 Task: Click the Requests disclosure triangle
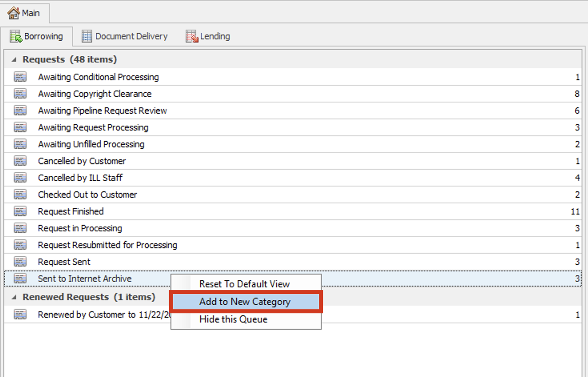[x=13, y=59]
